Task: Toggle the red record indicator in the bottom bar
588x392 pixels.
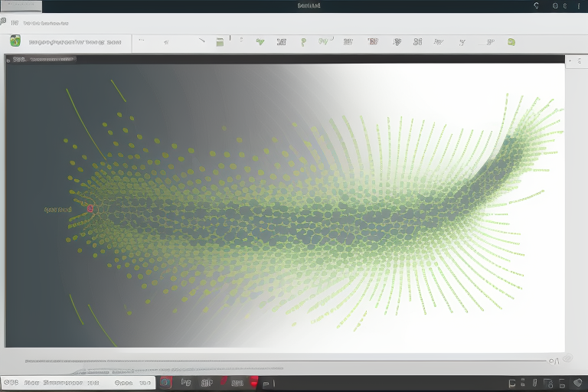Action: tap(253, 382)
